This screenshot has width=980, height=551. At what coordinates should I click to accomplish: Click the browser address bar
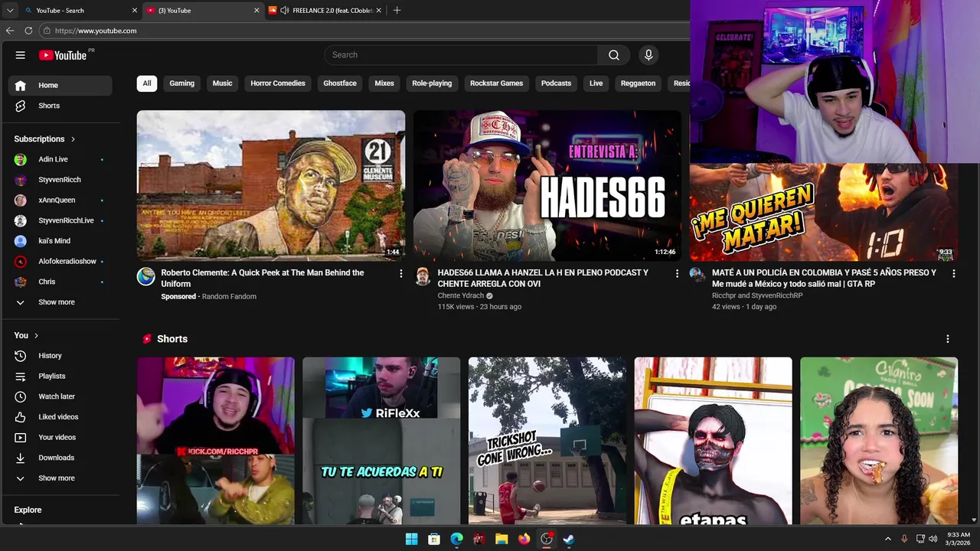[364, 31]
